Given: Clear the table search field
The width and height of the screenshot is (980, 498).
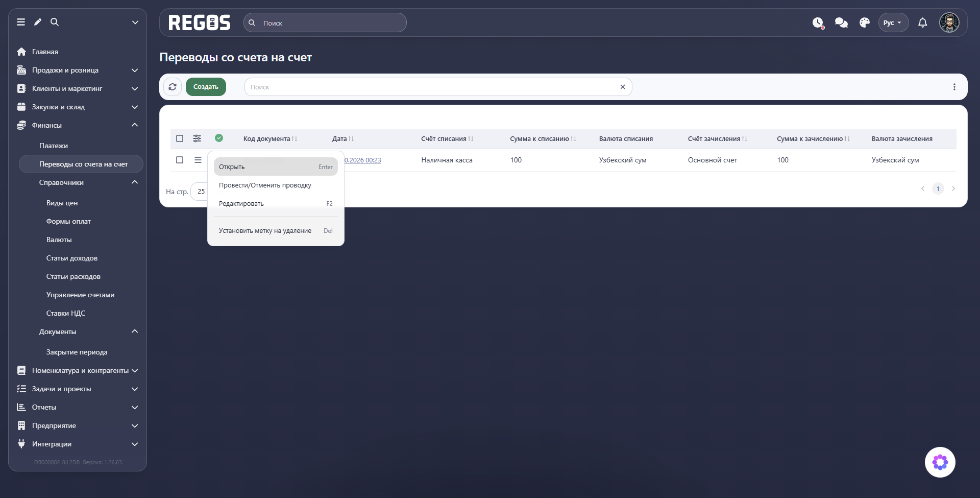Looking at the screenshot, I should [x=623, y=87].
